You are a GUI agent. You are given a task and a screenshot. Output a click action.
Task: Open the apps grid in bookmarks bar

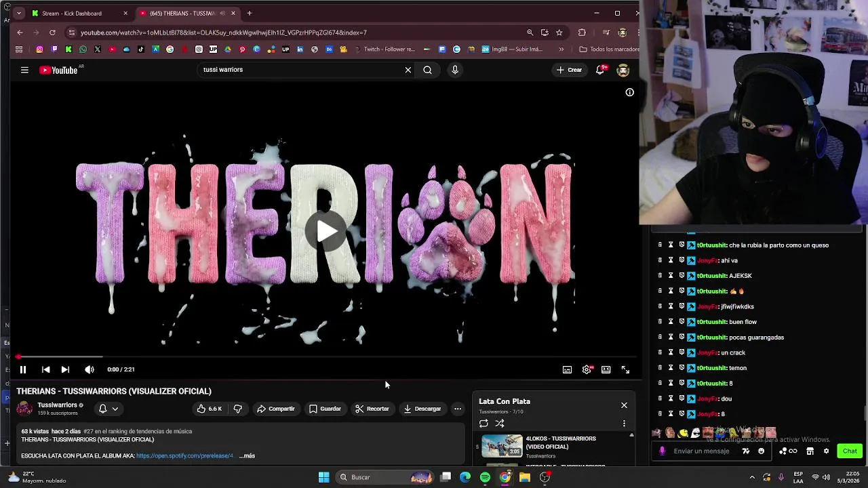(x=19, y=49)
